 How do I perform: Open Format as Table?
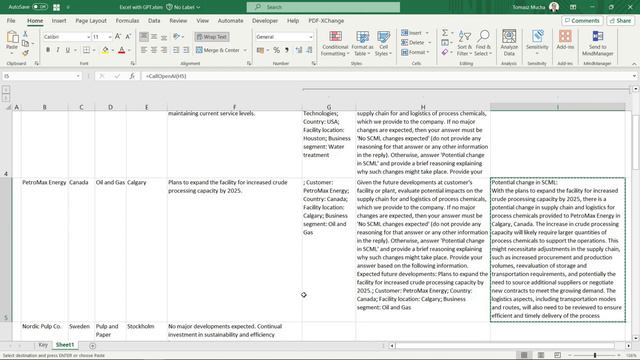(x=362, y=43)
